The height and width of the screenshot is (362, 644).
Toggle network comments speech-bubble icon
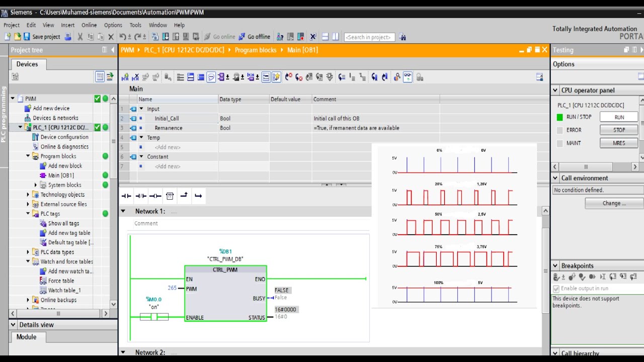211,77
